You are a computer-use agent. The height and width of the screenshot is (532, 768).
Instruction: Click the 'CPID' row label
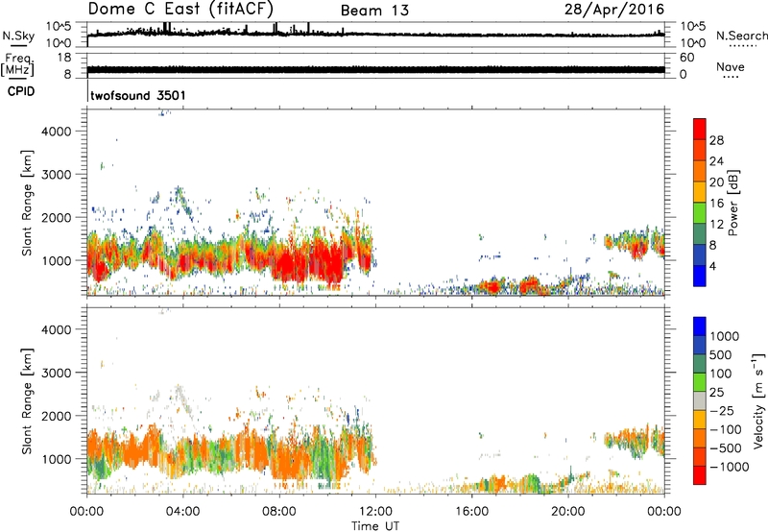tap(21, 91)
